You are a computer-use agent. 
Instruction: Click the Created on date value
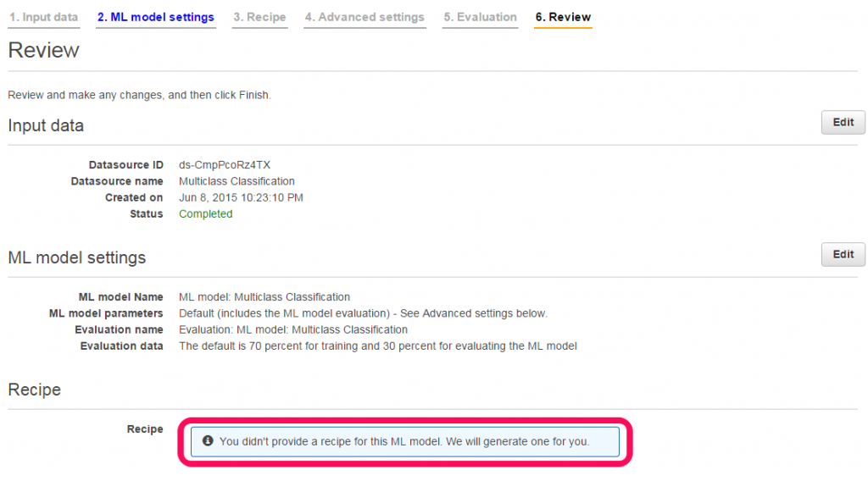(x=241, y=197)
